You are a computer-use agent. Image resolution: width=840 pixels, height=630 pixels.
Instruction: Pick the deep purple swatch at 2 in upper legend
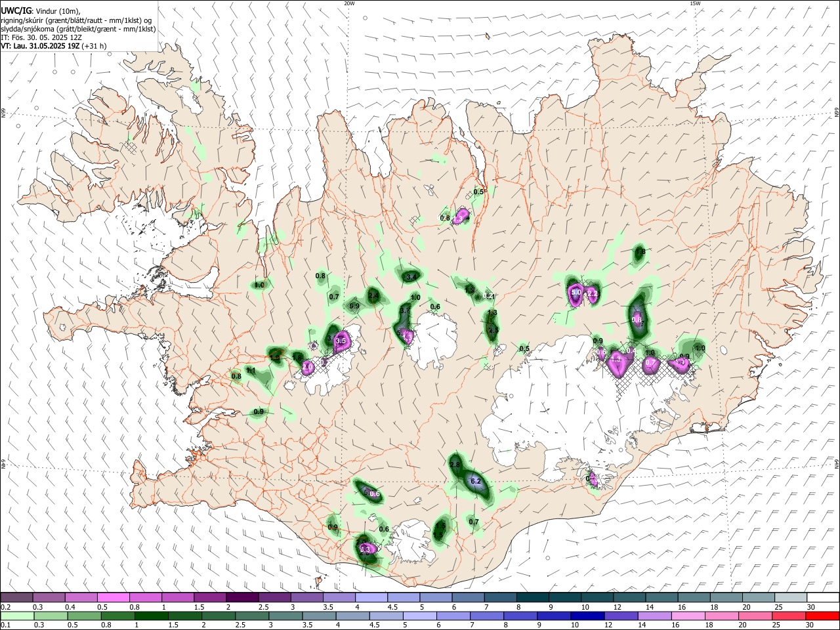[x=241, y=597]
